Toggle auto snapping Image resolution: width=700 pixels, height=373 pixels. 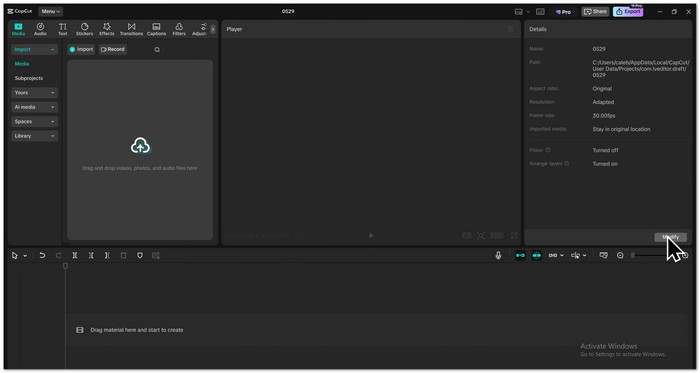click(x=537, y=256)
